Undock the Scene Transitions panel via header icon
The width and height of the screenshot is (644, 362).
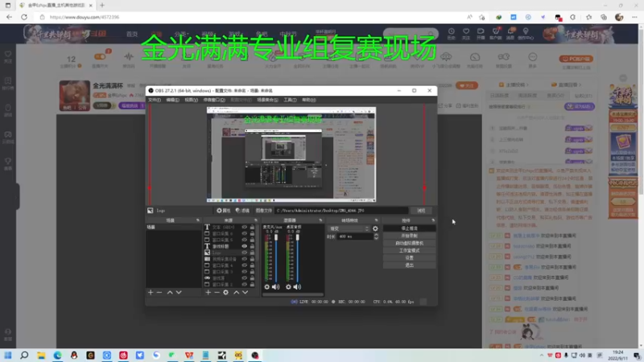tap(376, 220)
